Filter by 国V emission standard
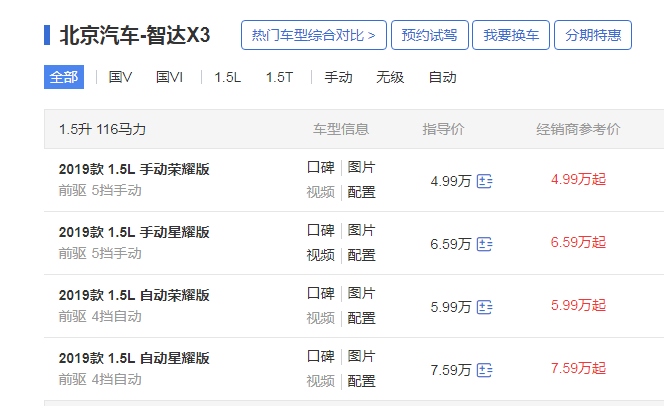 point(120,77)
